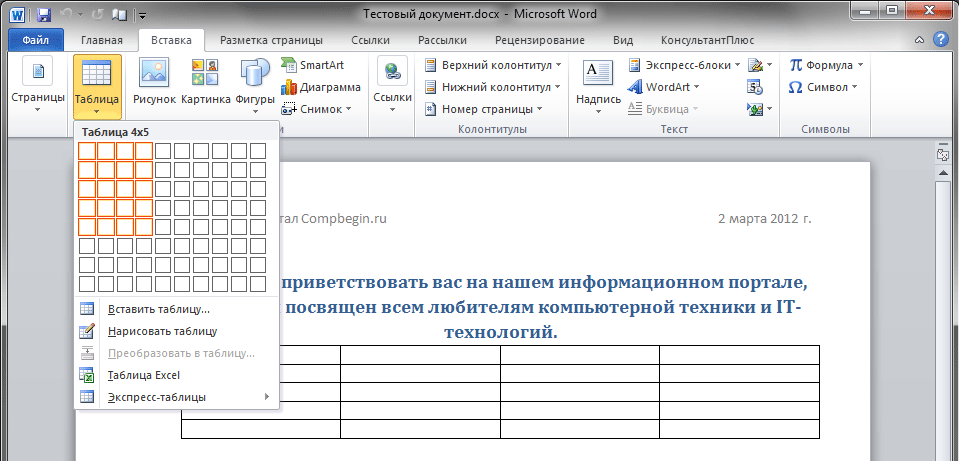Click the Таблица button on the ribbon
Image resolution: width=959 pixels, height=461 pixels.
(x=97, y=86)
